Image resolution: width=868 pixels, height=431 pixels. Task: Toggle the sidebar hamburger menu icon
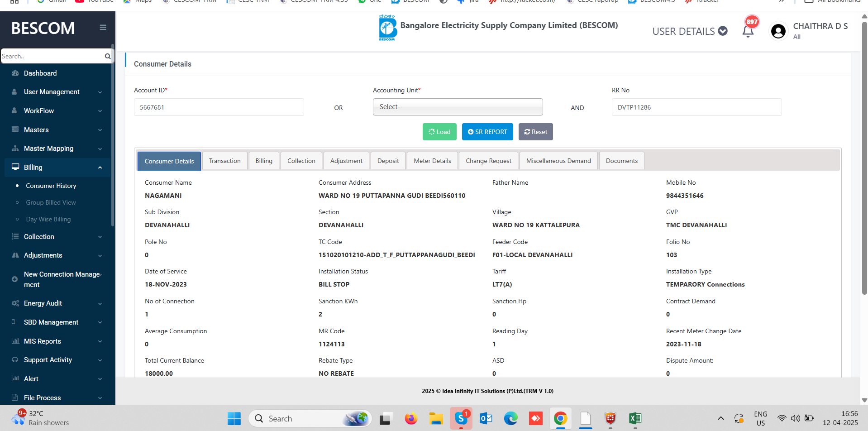tap(103, 28)
